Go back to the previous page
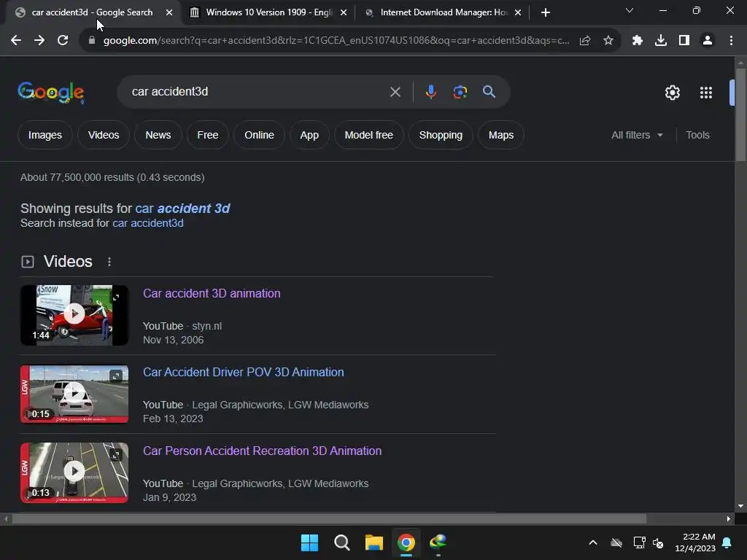747x560 pixels. coord(16,41)
